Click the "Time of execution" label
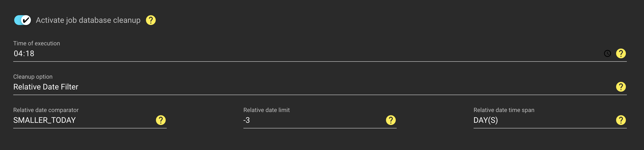644x150 pixels. 36,43
